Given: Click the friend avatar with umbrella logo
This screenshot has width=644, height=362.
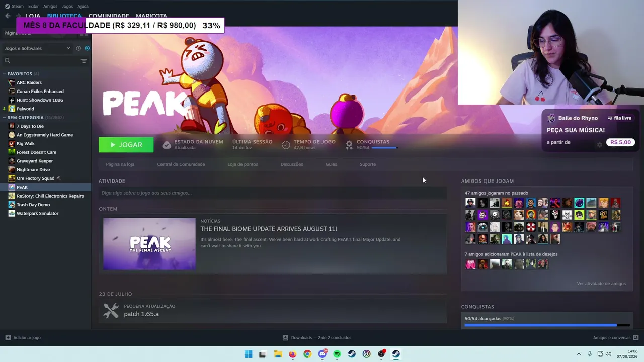Looking at the screenshot, I should [x=531, y=227].
